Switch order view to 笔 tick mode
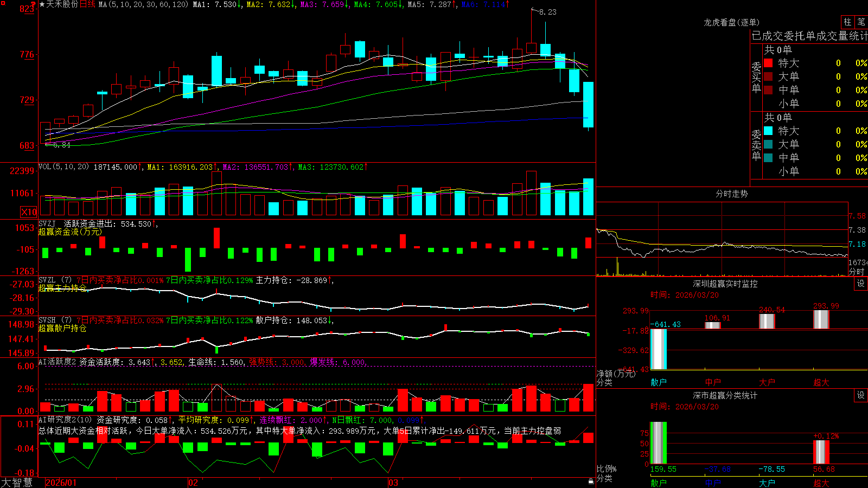Screen dimensions: 868x488 click(x=861, y=22)
